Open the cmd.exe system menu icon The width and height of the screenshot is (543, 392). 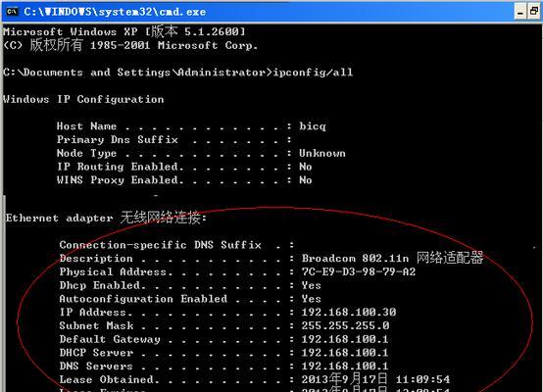click(x=12, y=12)
